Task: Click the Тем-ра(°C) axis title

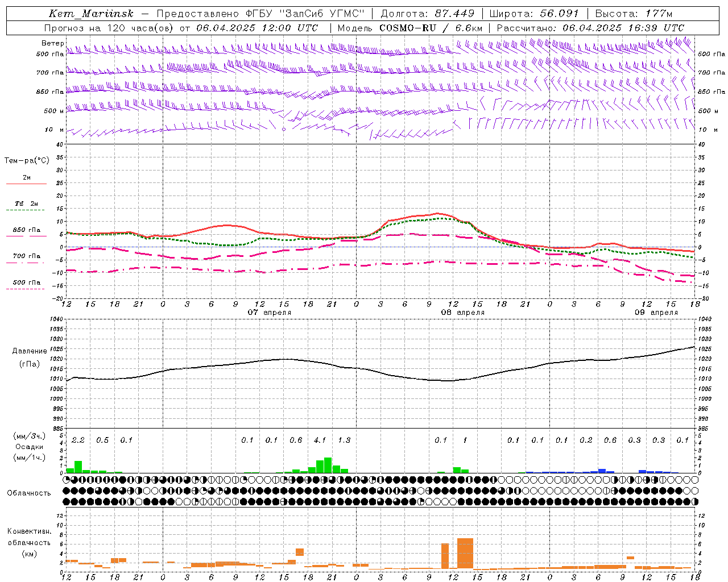Action: [x=27, y=161]
